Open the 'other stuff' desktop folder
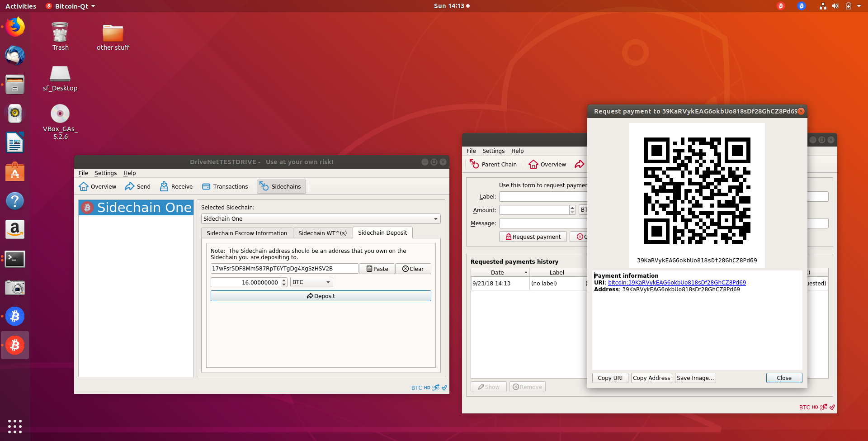This screenshot has height=441, width=868. click(113, 37)
